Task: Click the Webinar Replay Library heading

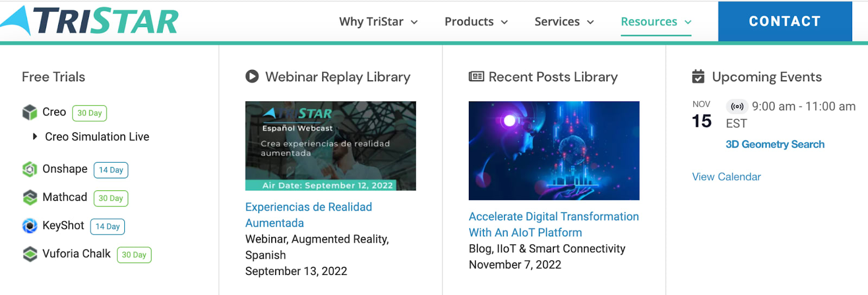Action: click(x=338, y=76)
